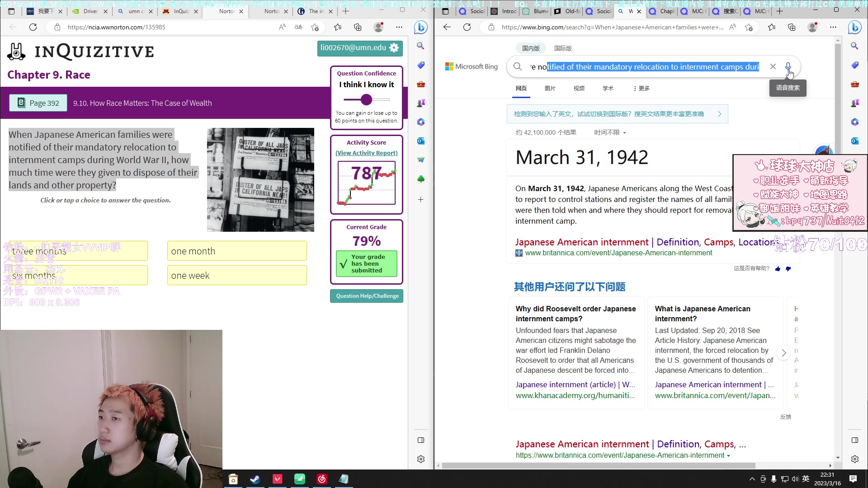Image resolution: width=868 pixels, height=488 pixels.
Task: Switch to Bing 图片 images tab
Action: (x=550, y=88)
